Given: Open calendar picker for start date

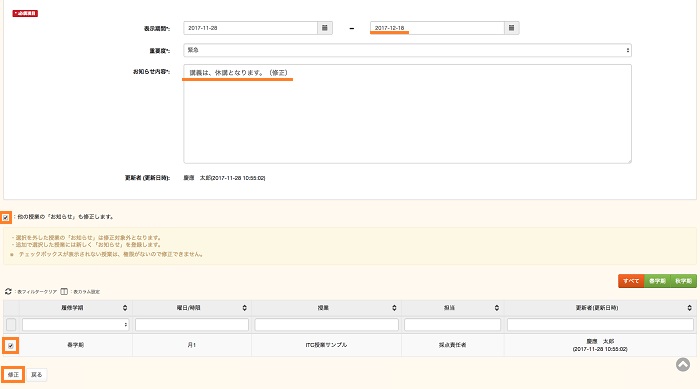Looking at the screenshot, I should (325, 28).
